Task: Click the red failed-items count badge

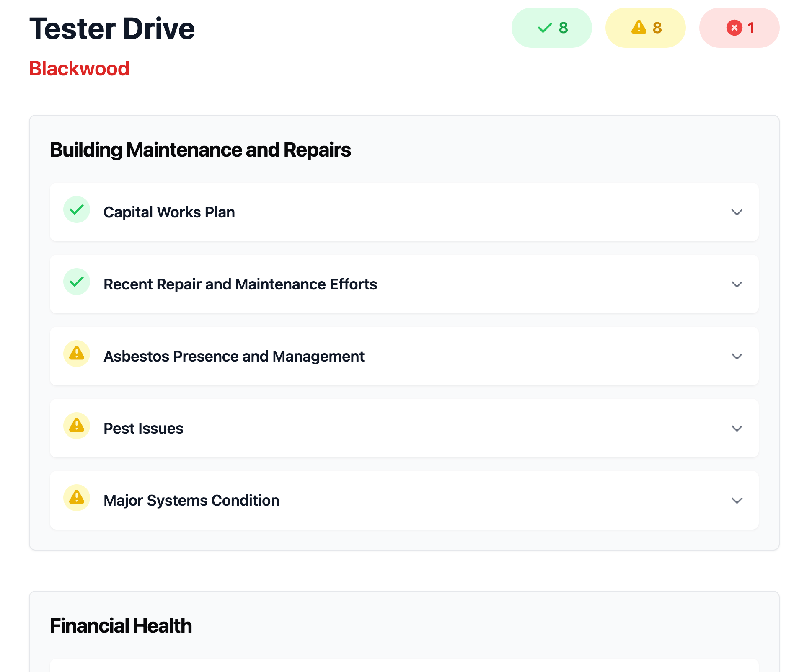Action: (x=739, y=28)
